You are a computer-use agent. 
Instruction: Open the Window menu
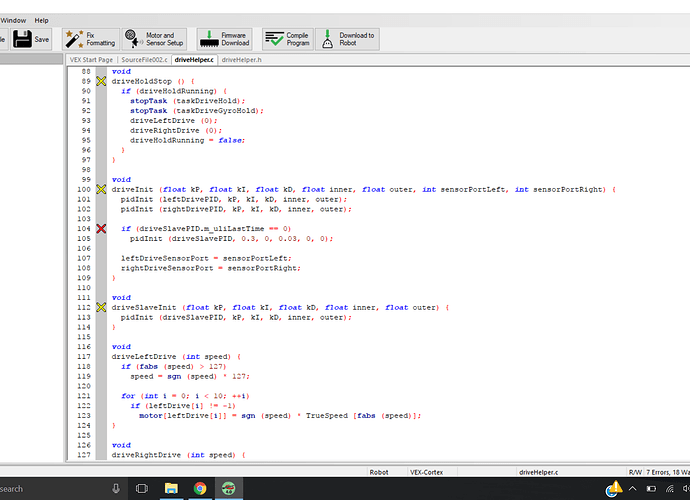[x=13, y=20]
